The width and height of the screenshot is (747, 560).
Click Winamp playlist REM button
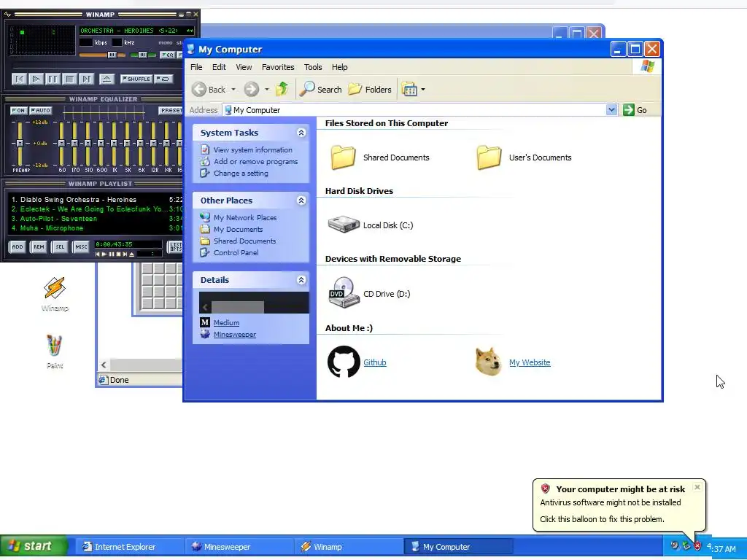pos(39,246)
